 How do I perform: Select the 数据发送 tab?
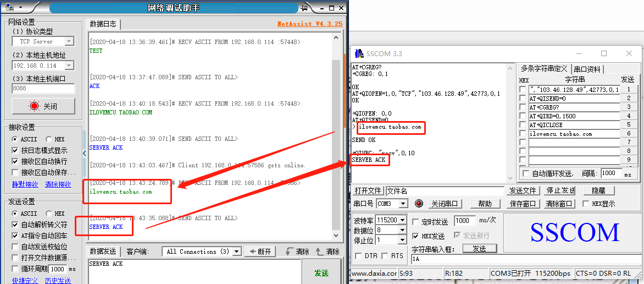[x=103, y=252]
